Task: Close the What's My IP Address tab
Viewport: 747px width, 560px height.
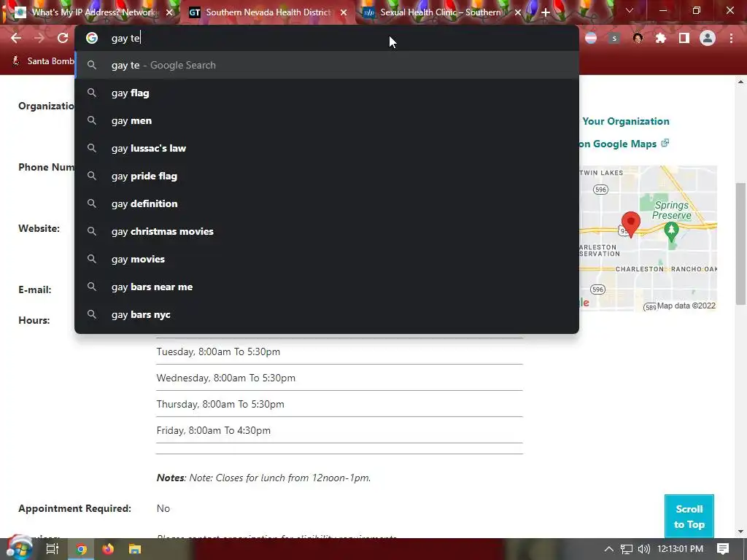Action: [x=169, y=12]
